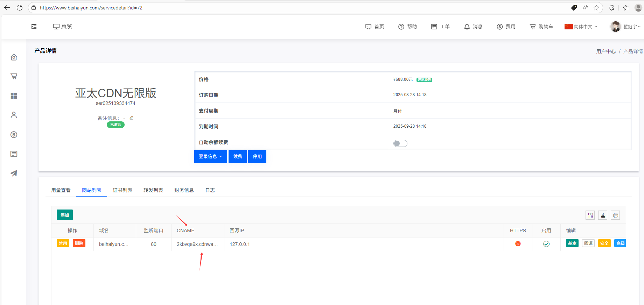Switch to the 证书列表 tab
The height and width of the screenshot is (305, 644).
(122, 190)
